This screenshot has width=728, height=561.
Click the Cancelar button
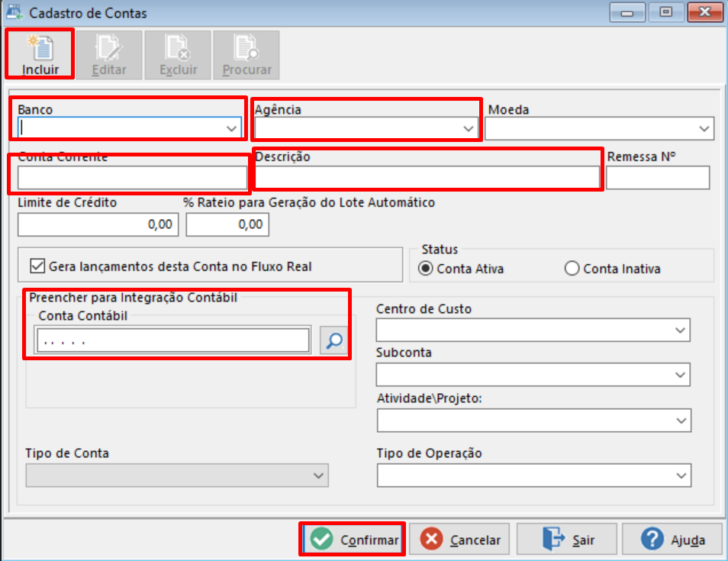(x=459, y=539)
